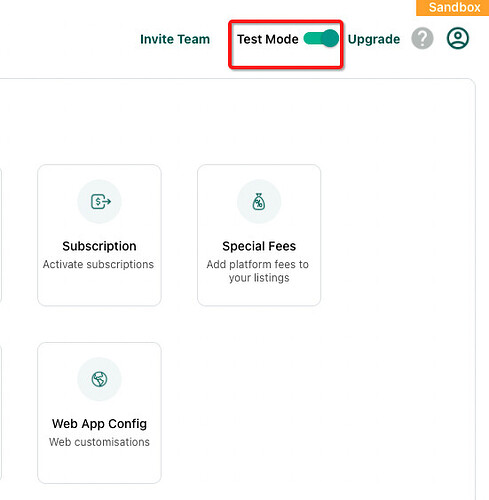Select the blank lower area of the Web App Config card
Viewport: 489px width, 500px height.
point(99,466)
